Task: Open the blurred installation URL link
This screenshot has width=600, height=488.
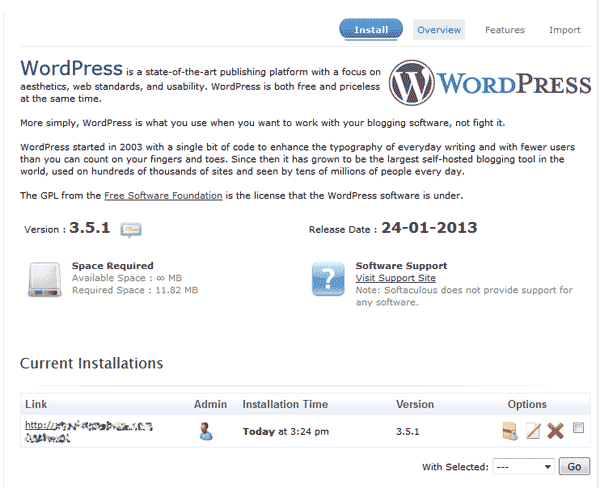Action: (x=89, y=431)
